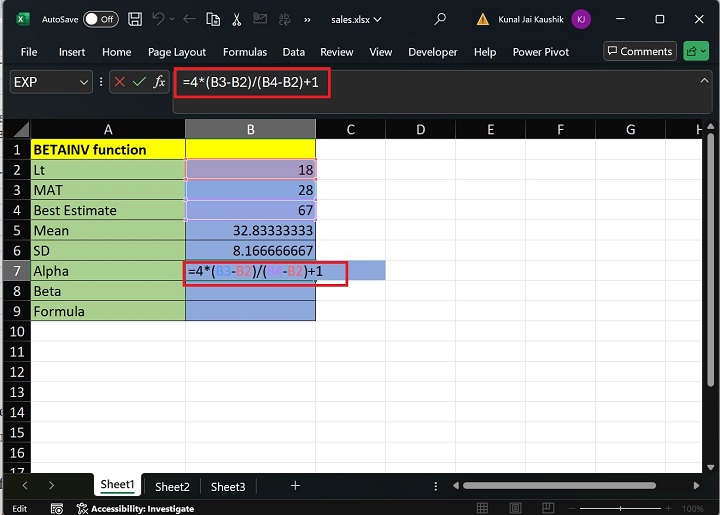The image size is (720, 515).
Task: Click the vertical scroll up arrow
Action: tap(711, 126)
